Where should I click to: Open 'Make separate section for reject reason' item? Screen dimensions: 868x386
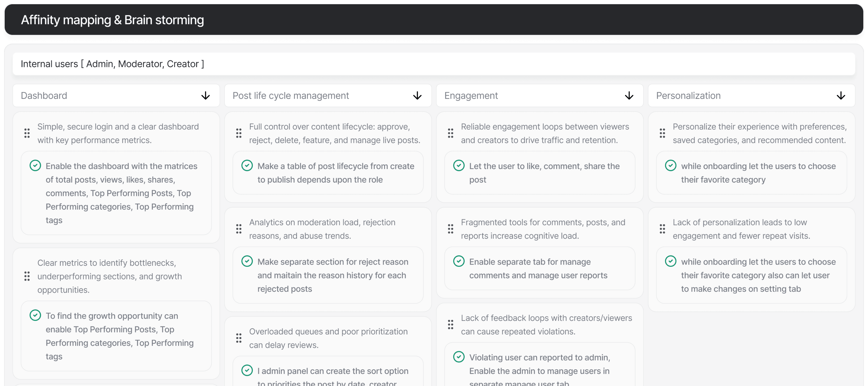click(332, 275)
